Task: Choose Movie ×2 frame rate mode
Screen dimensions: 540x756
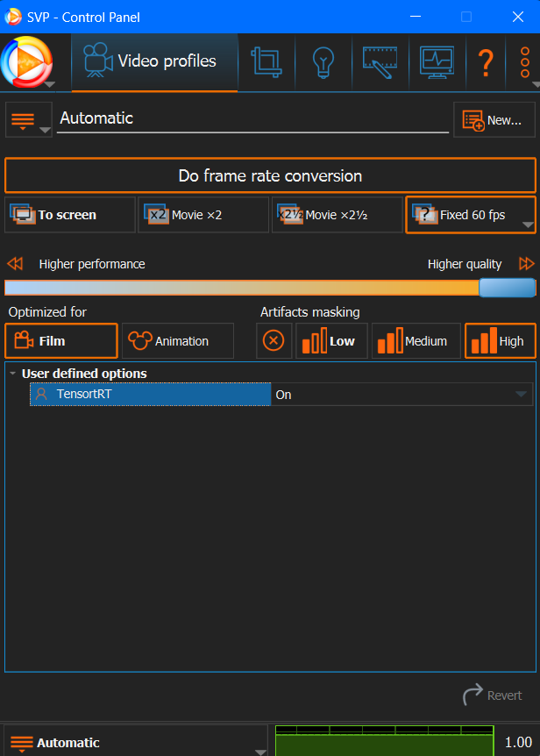Action: [202, 215]
